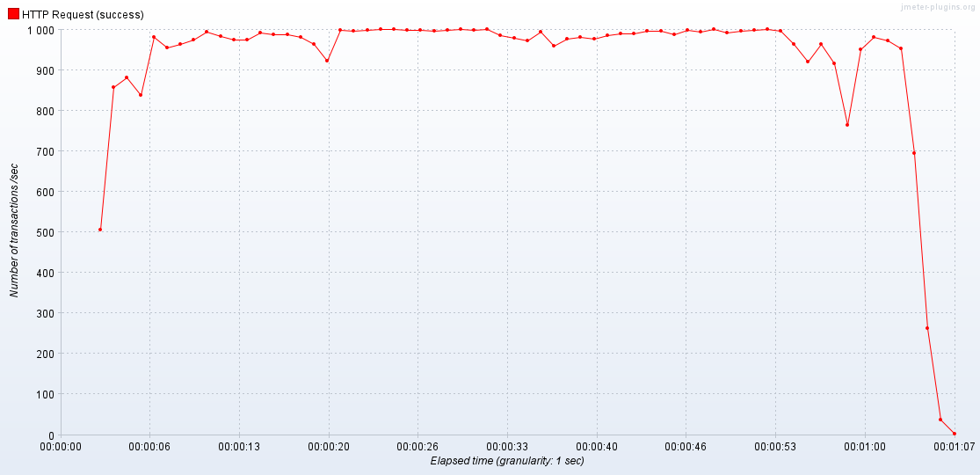Click the y-axis tick label 800
The width and height of the screenshot is (980, 475).
pos(47,111)
